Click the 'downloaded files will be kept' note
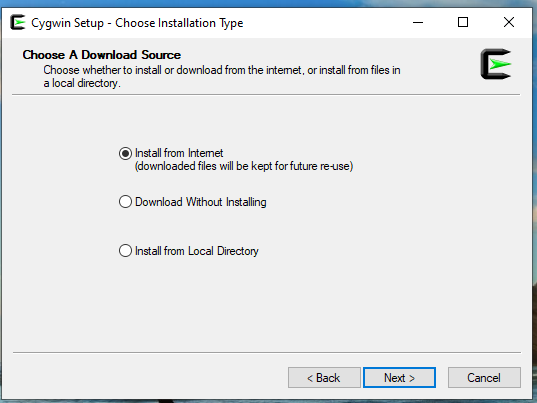Image resolution: width=537 pixels, height=403 pixels. point(244,166)
